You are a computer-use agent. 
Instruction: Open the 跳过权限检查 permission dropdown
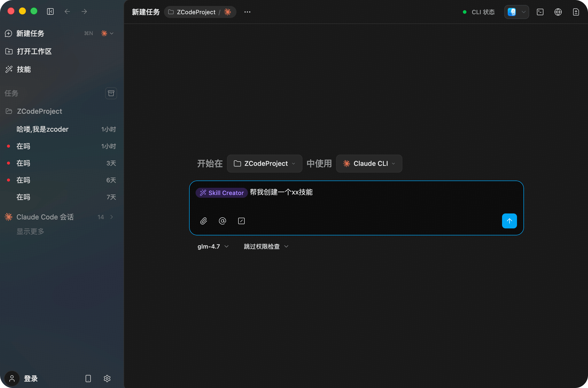pyautogui.click(x=266, y=247)
